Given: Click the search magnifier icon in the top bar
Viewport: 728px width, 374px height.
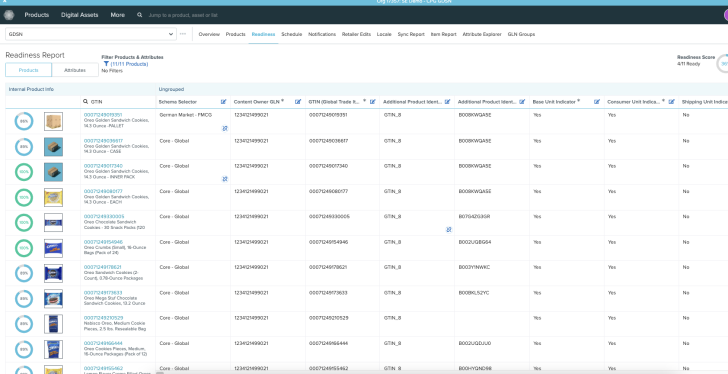Looking at the screenshot, I should click(x=139, y=15).
